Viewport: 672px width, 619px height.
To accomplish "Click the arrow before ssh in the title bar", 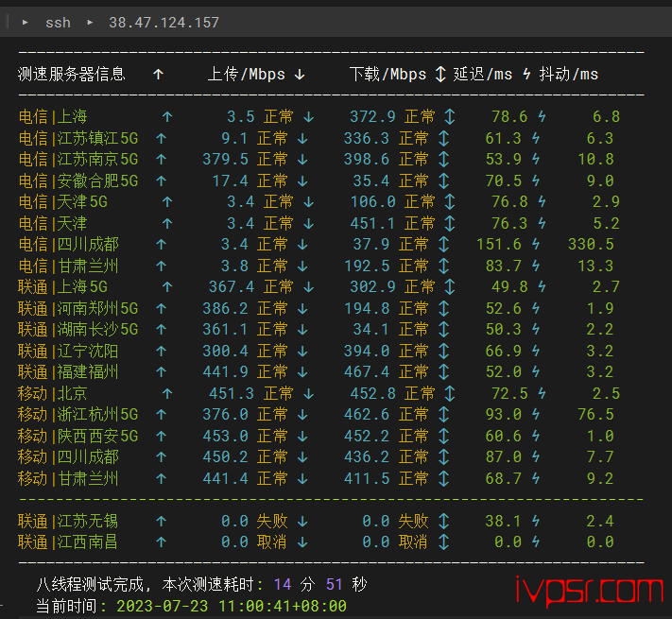I will tap(25, 23).
